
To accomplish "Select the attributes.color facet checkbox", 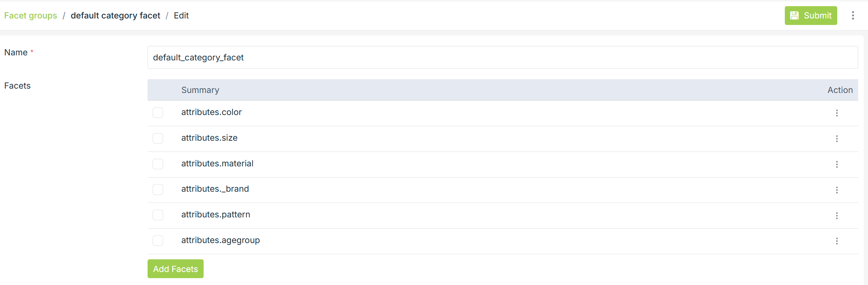I will [158, 113].
